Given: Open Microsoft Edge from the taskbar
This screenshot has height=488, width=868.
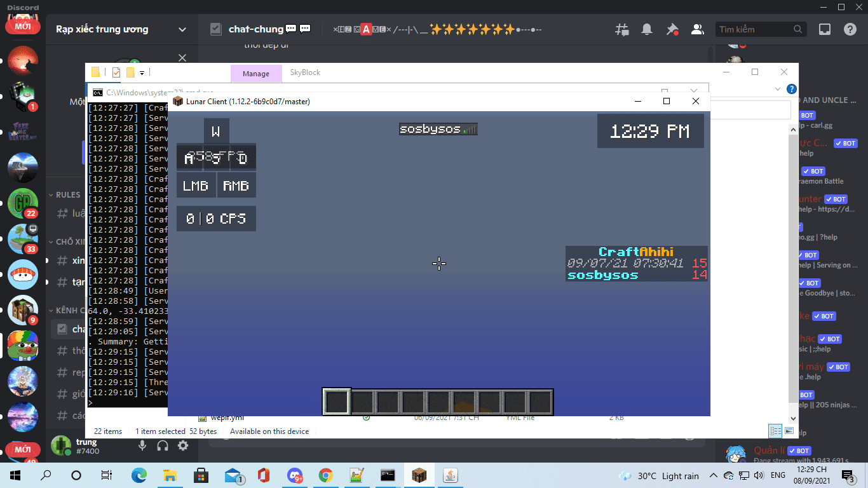Looking at the screenshot, I should [139, 475].
